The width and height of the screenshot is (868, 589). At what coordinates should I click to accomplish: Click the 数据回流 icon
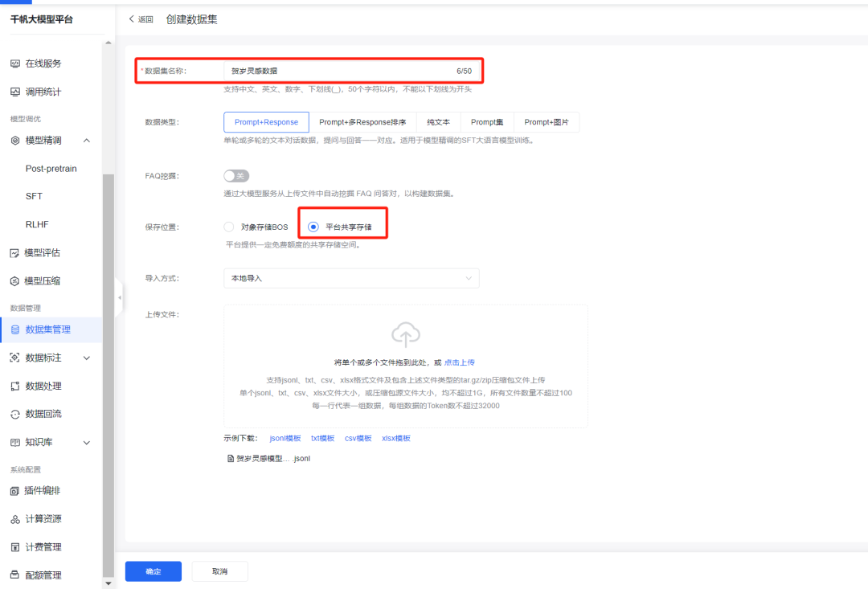pyautogui.click(x=15, y=414)
